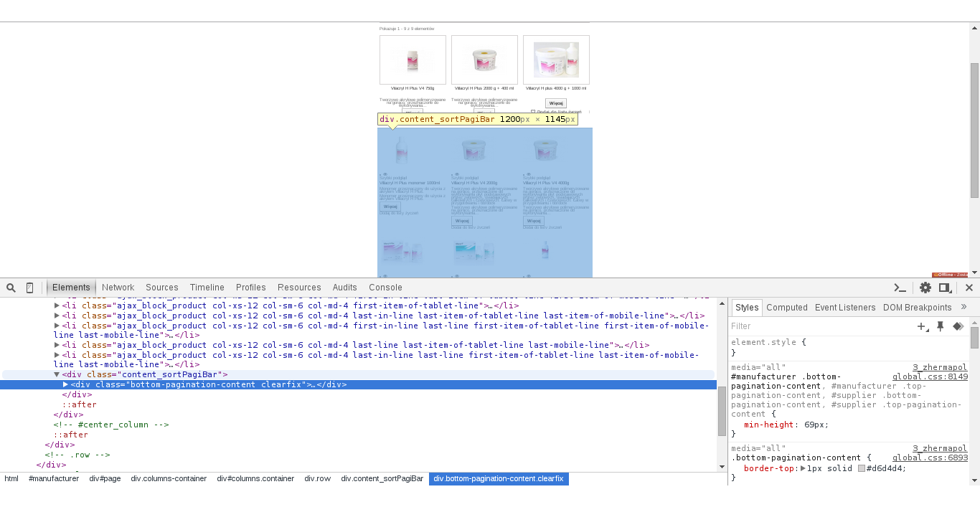Switch to the Network tab

[x=118, y=288]
